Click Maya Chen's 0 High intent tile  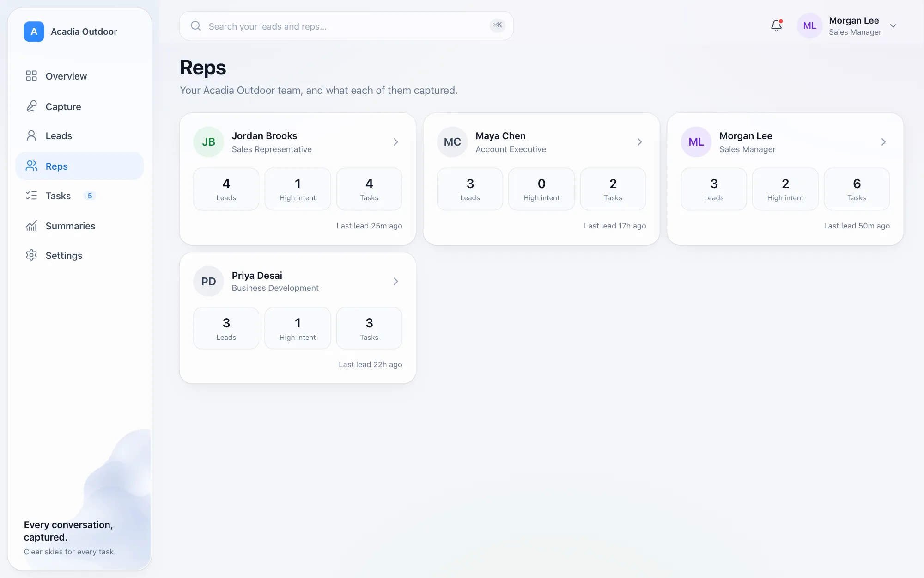(x=541, y=189)
